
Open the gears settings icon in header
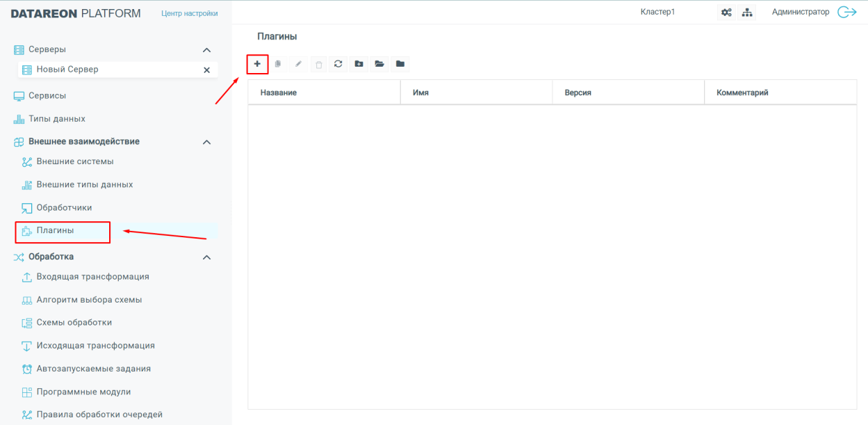tap(727, 13)
